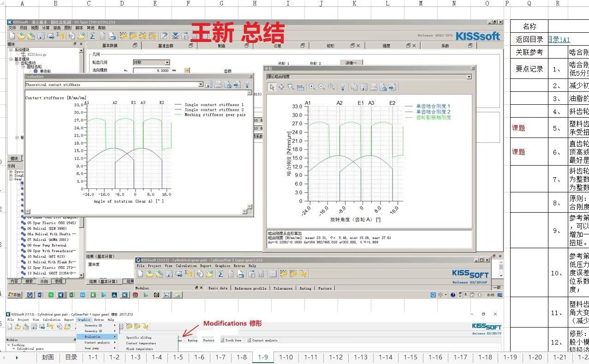Switch to the 基准齿廓 tab

pyautogui.click(x=168, y=46)
